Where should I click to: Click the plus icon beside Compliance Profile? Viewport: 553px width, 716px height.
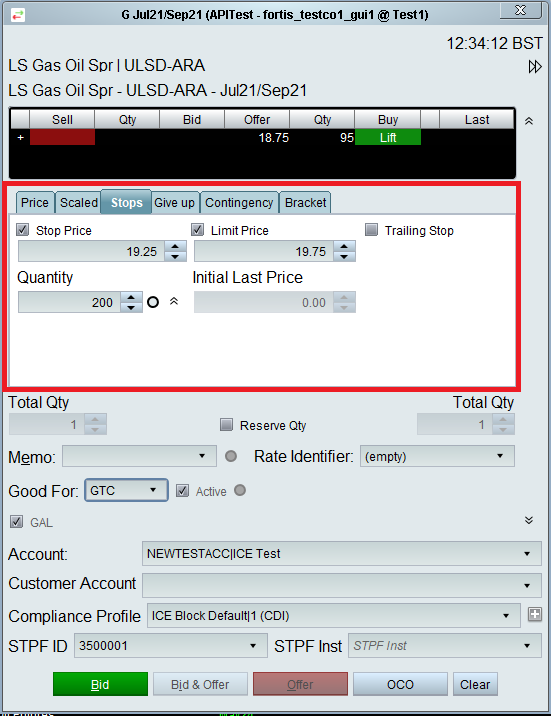click(535, 614)
